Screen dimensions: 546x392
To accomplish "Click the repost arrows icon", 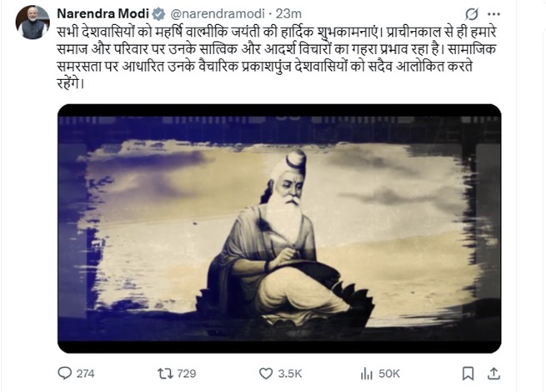I will [165, 374].
